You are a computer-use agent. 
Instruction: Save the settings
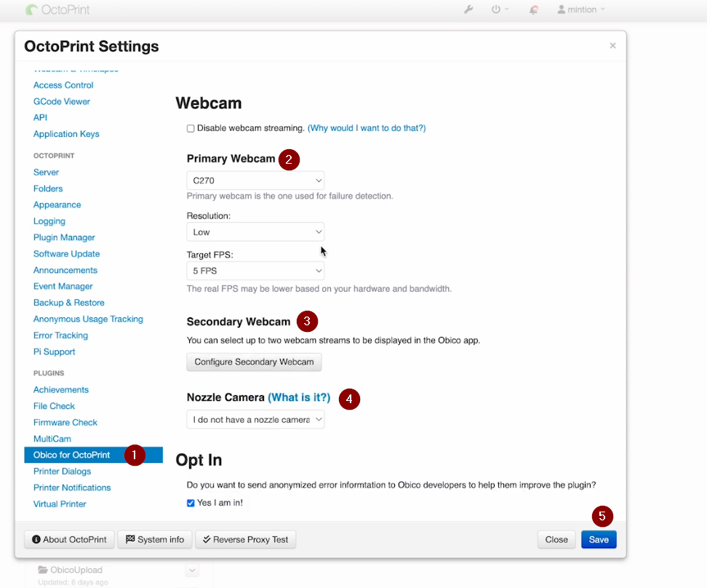[599, 539]
